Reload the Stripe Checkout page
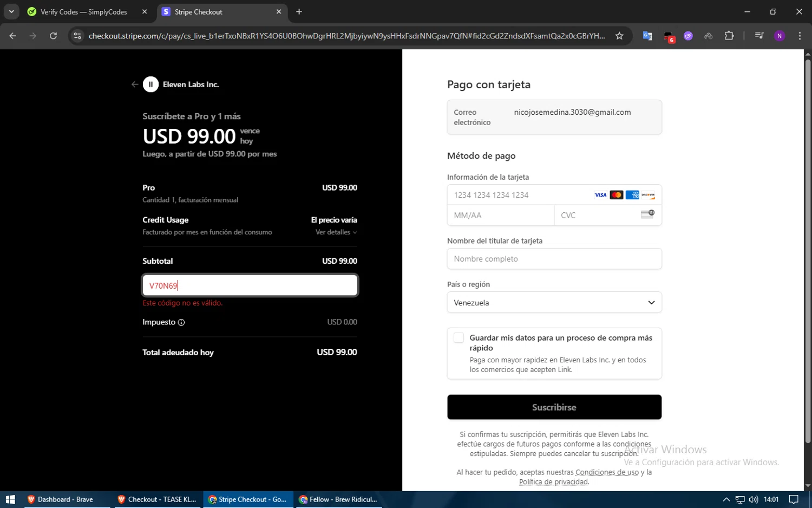The image size is (812, 508). point(53,36)
